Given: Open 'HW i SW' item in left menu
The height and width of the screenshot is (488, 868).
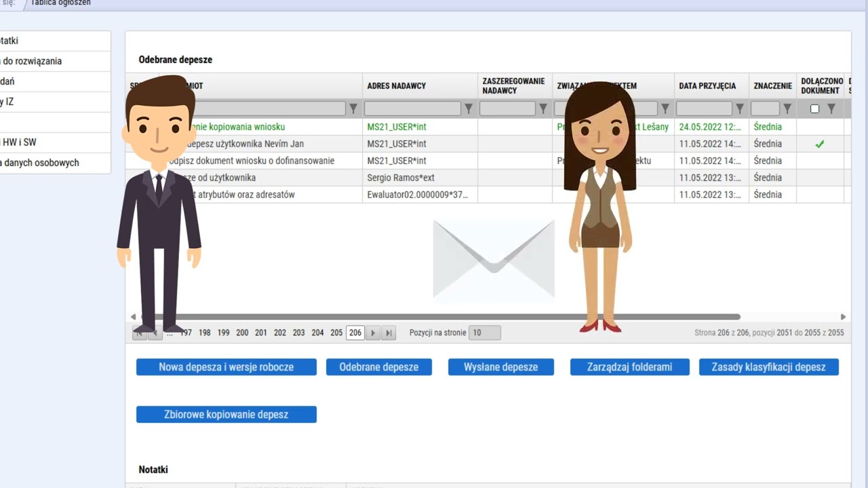Looking at the screenshot, I should point(54,142).
